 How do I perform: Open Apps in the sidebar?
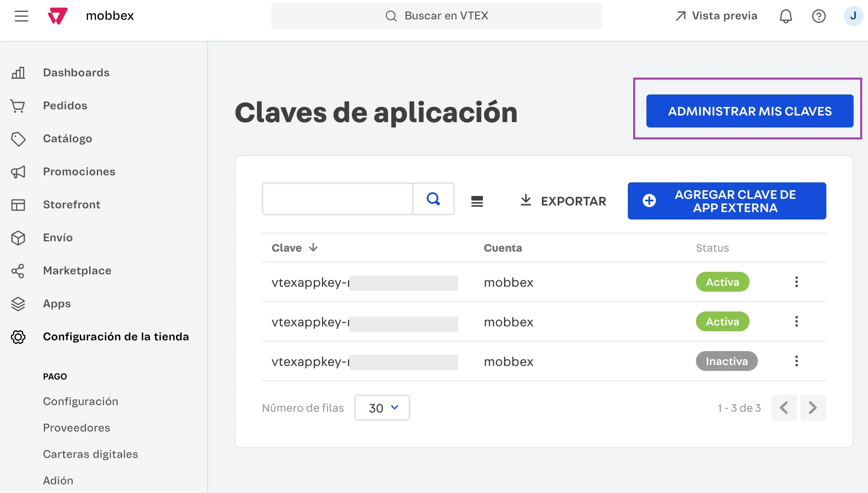point(57,304)
